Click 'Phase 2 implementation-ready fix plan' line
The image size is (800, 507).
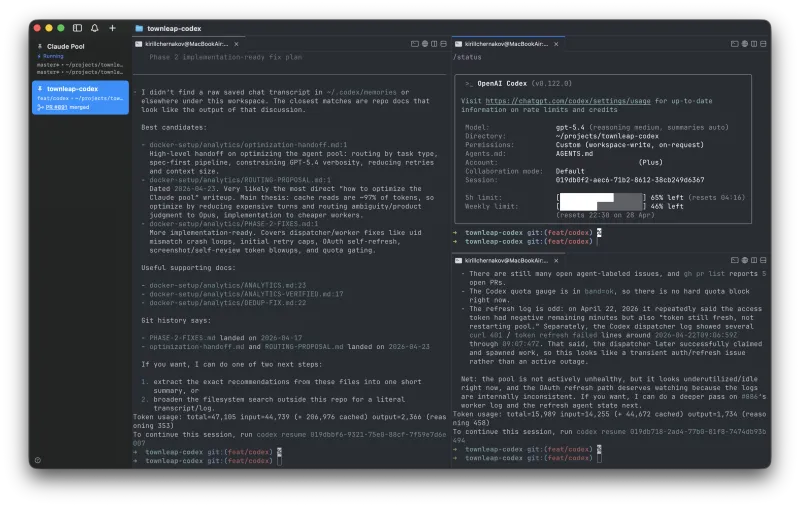pos(226,57)
